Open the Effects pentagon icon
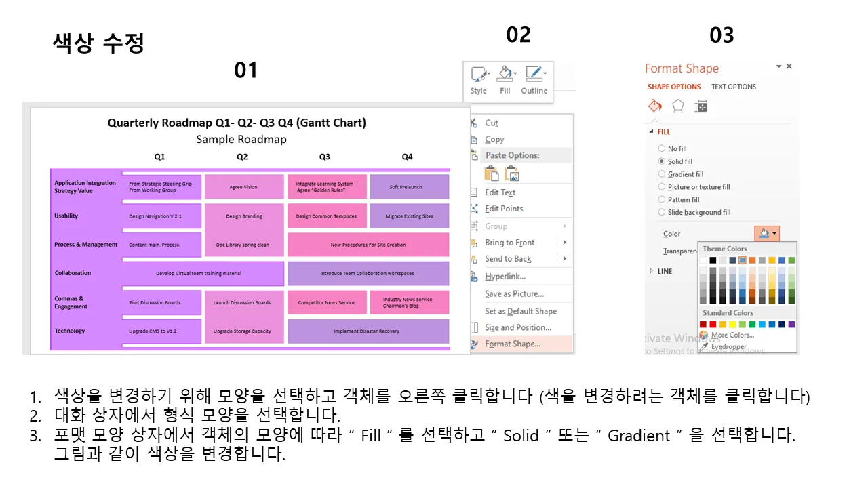The width and height of the screenshot is (868, 488). tap(677, 106)
